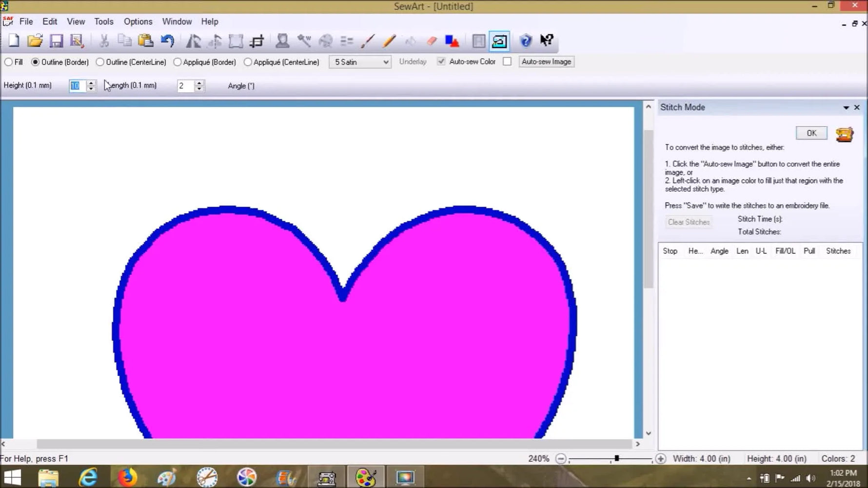Open context-sensitive Help with the arrow-question icon
This screenshot has height=488, width=868.
pos(546,41)
